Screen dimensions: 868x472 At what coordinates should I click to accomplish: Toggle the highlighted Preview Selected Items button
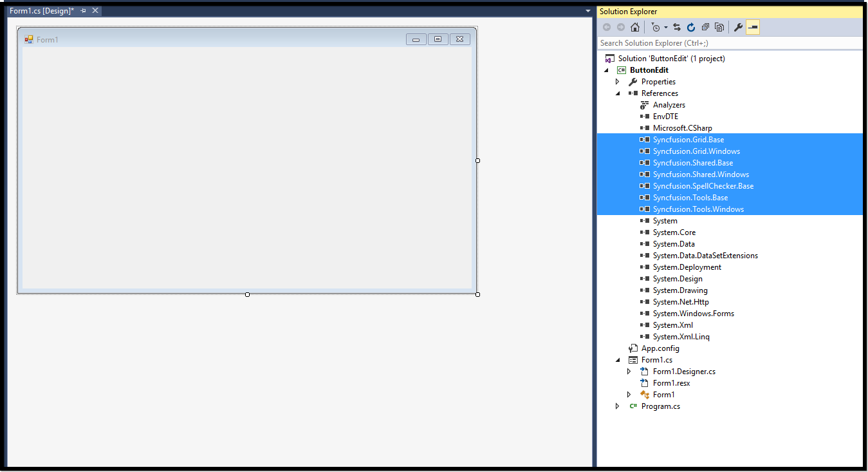(x=753, y=27)
